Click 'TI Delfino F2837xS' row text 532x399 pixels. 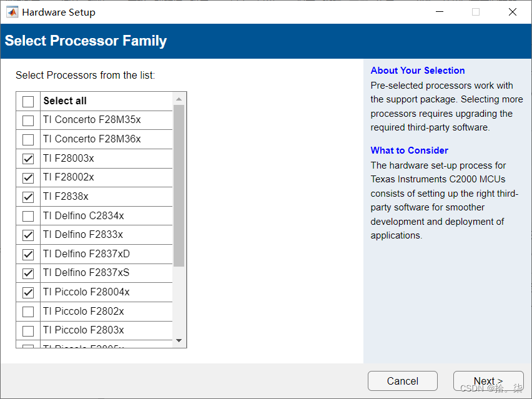(86, 273)
